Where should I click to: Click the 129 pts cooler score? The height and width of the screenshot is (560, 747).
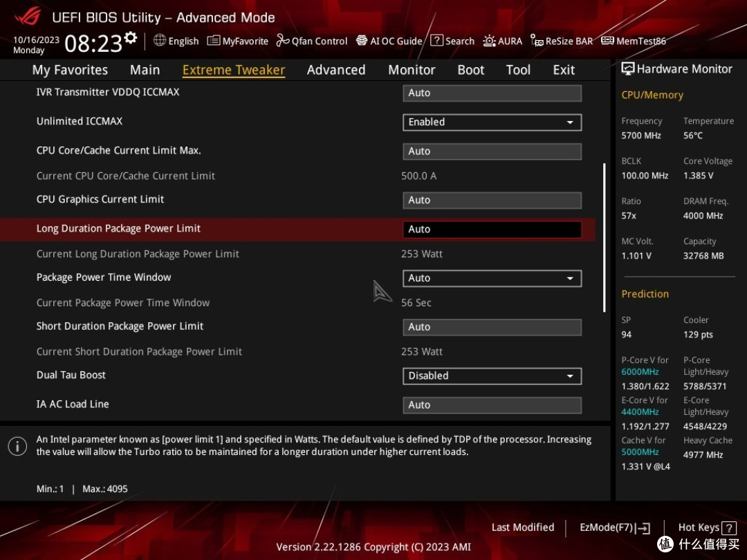(x=698, y=335)
